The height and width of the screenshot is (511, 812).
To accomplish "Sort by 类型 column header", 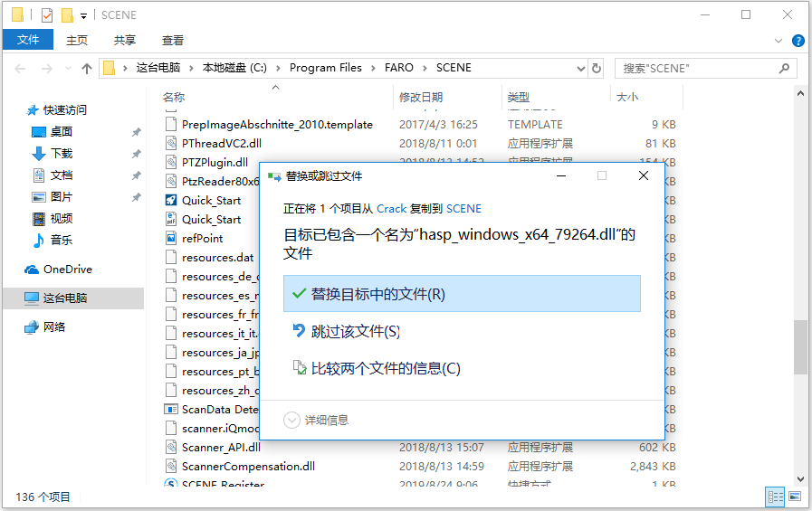I will pos(519,97).
